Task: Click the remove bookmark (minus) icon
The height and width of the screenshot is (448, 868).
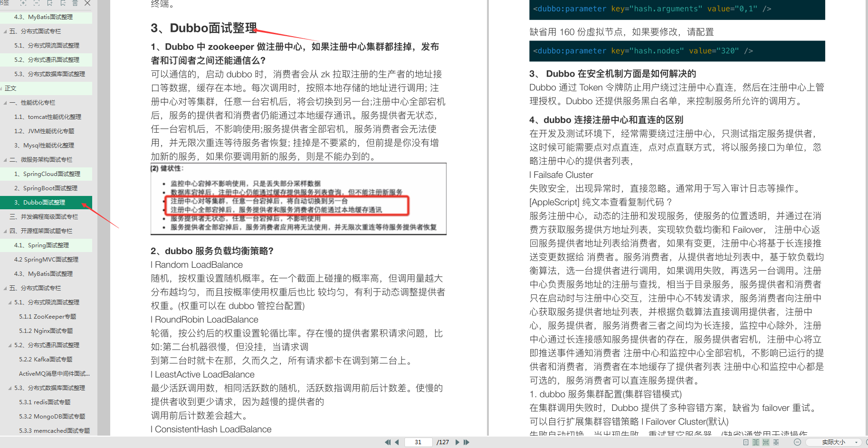Action: (x=63, y=3)
